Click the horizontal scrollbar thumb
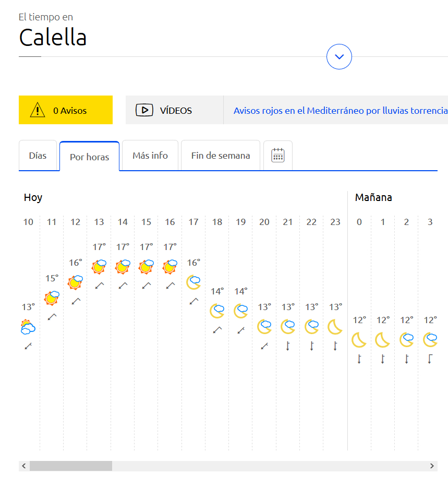 point(70,466)
